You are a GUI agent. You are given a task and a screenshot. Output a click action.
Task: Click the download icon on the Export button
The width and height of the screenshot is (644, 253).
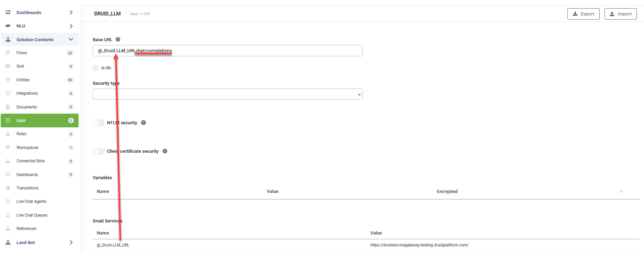point(575,14)
